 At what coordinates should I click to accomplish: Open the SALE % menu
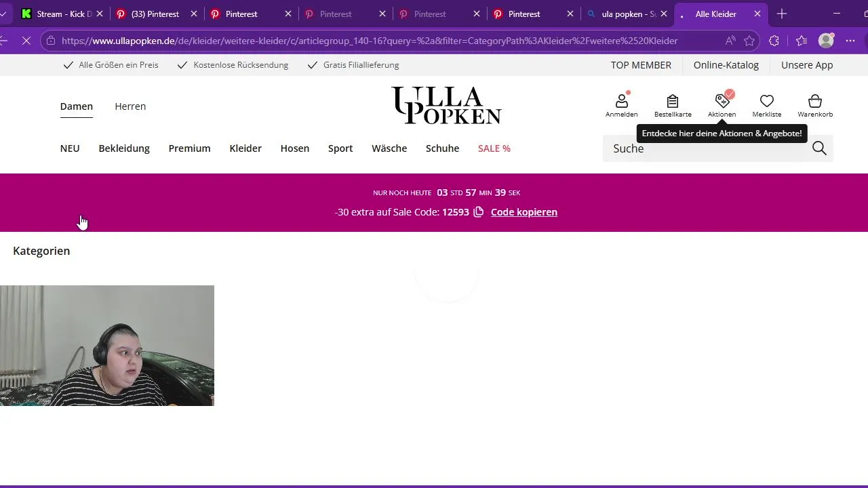coord(494,148)
